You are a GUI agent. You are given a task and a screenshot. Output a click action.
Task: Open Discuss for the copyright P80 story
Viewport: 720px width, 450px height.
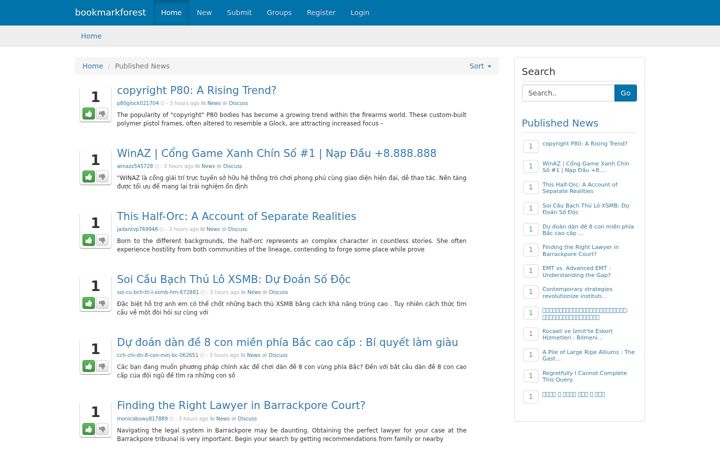pos(238,103)
